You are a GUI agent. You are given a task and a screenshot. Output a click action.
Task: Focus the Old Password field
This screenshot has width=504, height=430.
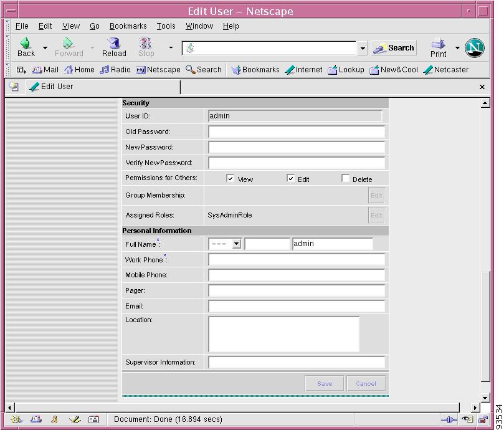click(x=297, y=131)
